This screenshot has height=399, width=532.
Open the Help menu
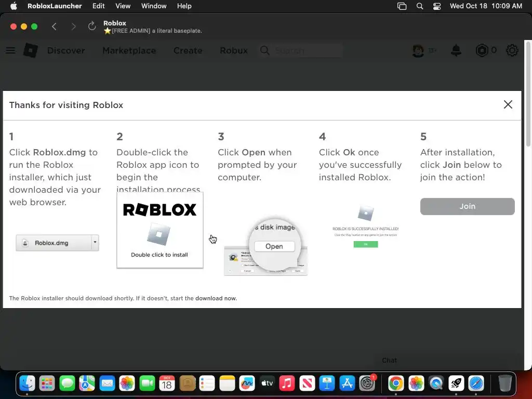(x=184, y=6)
